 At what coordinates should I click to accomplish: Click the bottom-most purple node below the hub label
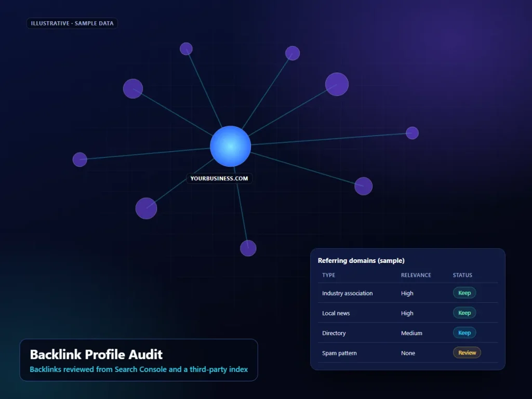coord(248,248)
